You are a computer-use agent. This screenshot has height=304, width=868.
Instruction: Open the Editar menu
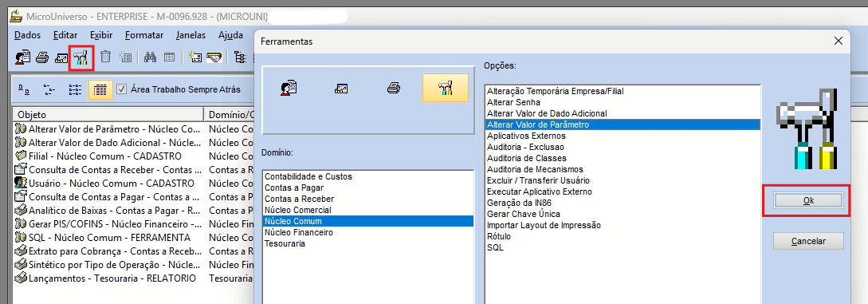click(x=65, y=35)
